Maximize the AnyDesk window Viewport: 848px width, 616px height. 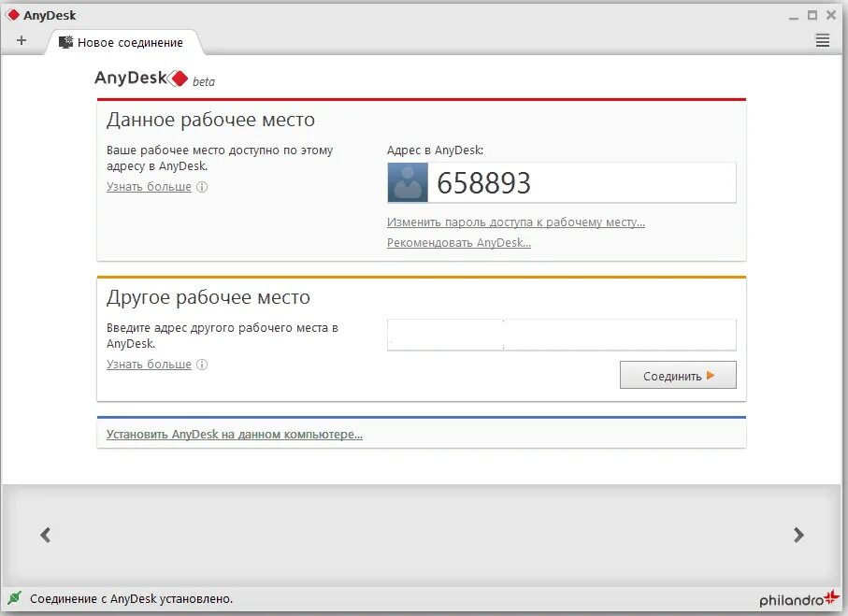click(812, 15)
